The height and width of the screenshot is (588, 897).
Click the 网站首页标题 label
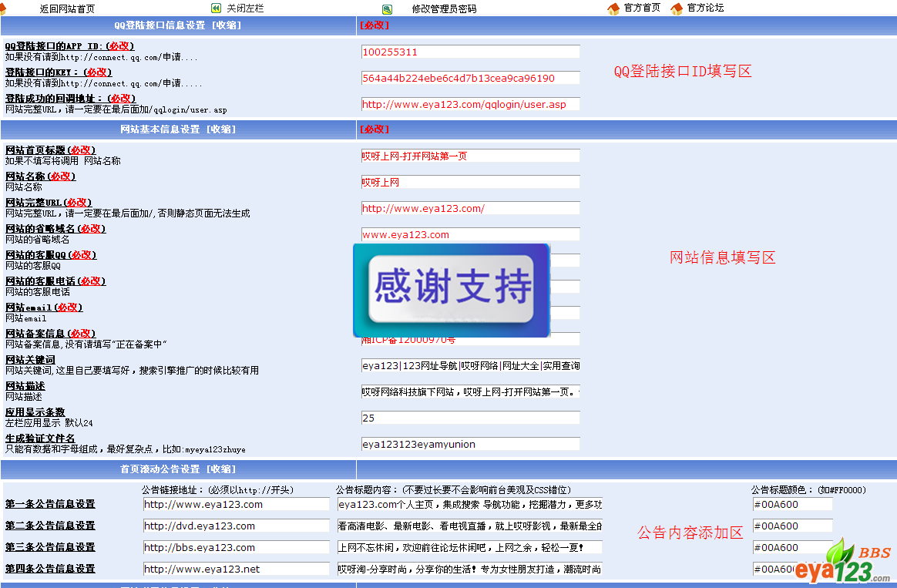point(50,150)
